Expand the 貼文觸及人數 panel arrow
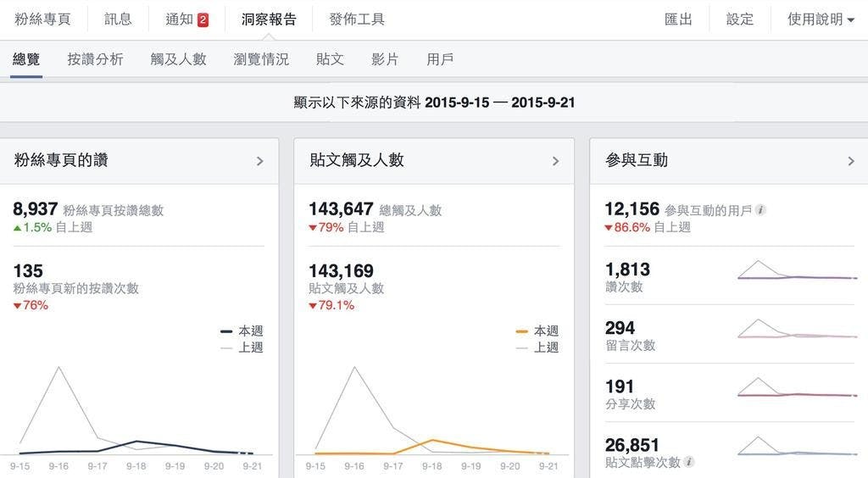Screen dimensions: 868x478 [x=555, y=161]
